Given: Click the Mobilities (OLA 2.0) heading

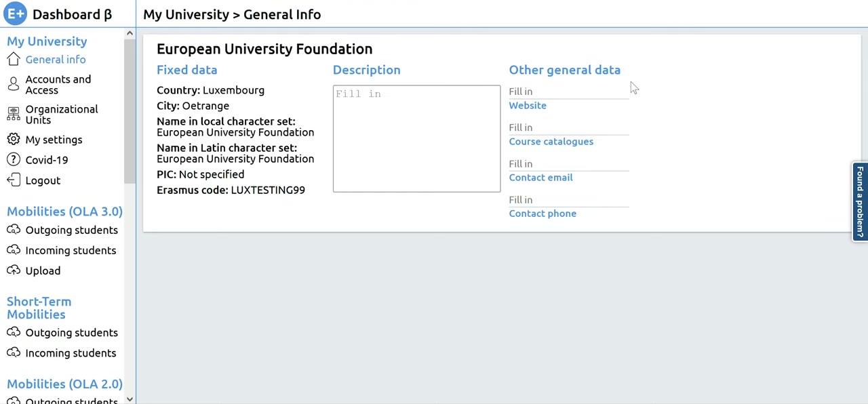Looking at the screenshot, I should [64, 384].
